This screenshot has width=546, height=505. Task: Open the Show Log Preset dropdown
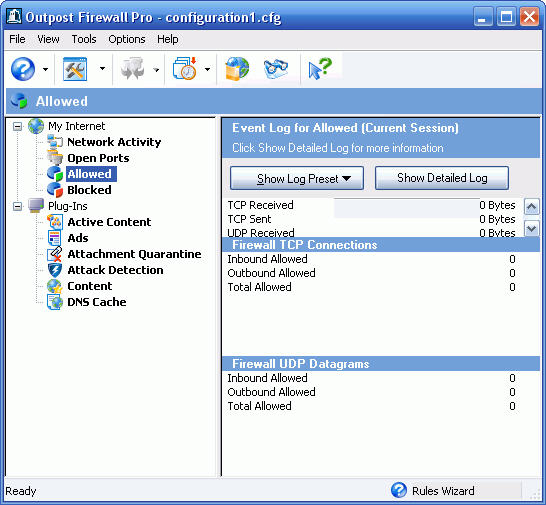297,178
